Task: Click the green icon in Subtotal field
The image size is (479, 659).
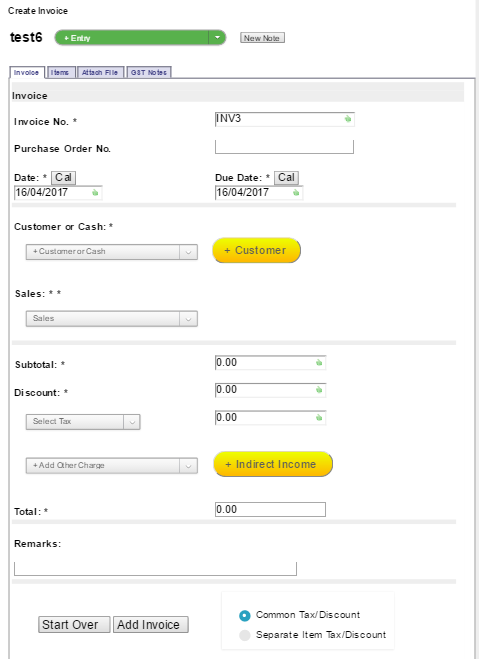Action: coord(319,362)
